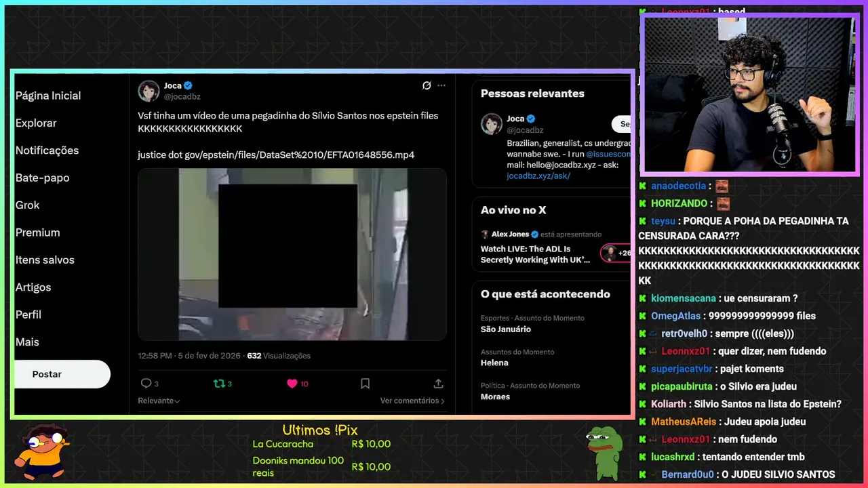868x488 pixels.
Task: Open Itens salvos bookmarks
Action: [x=45, y=260]
